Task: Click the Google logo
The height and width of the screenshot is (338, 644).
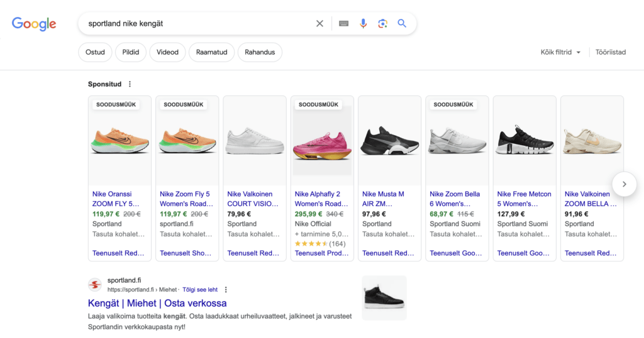Action: pyautogui.click(x=34, y=25)
